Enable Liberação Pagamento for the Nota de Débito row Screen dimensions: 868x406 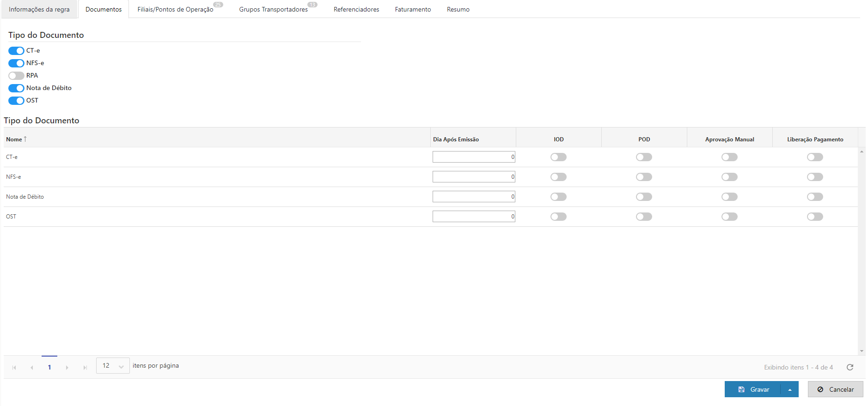click(815, 197)
